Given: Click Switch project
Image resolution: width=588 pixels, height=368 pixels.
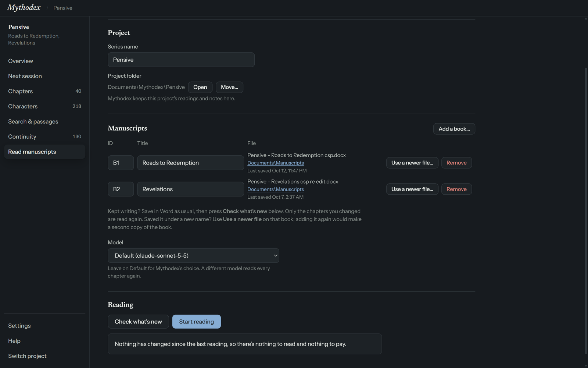Looking at the screenshot, I should [x=44, y=356].
